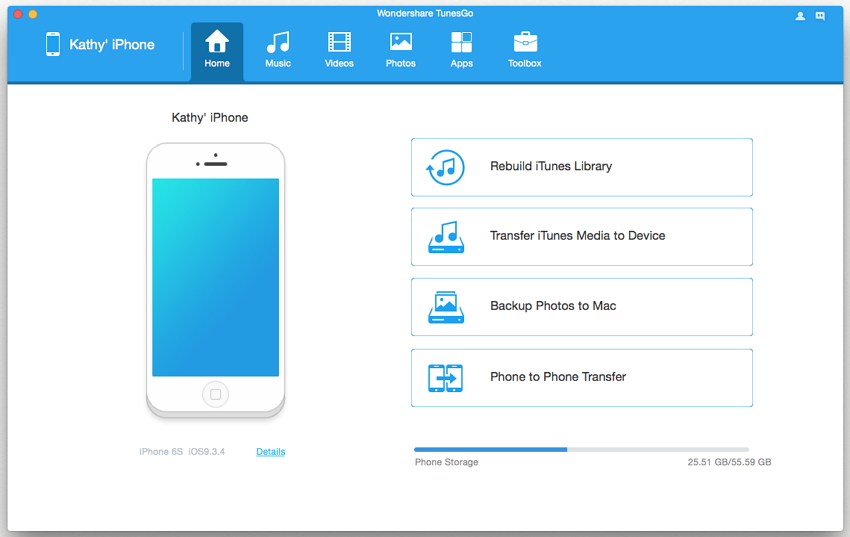Viewport: 850px width, 537px height.
Task: Go to the Photos tab
Action: click(x=400, y=49)
